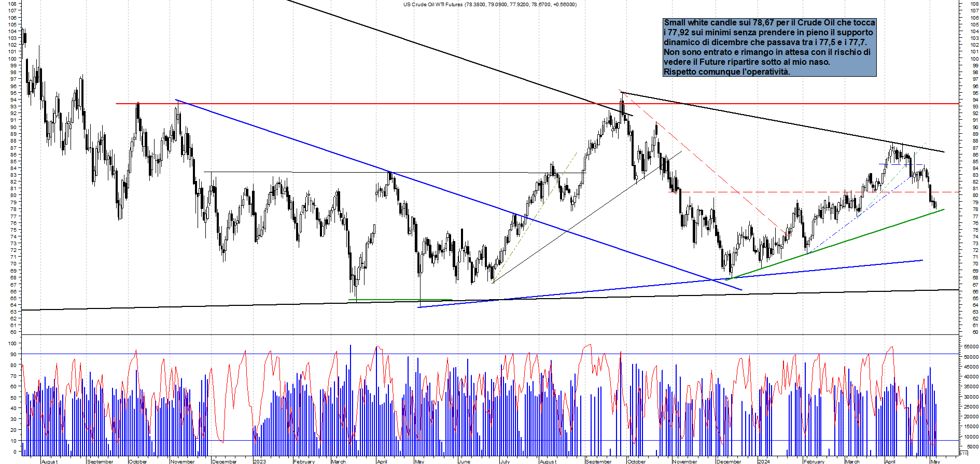This screenshot has width=980, height=464.
Task: Click the '2023' label on the time axis
Action: 260,461
